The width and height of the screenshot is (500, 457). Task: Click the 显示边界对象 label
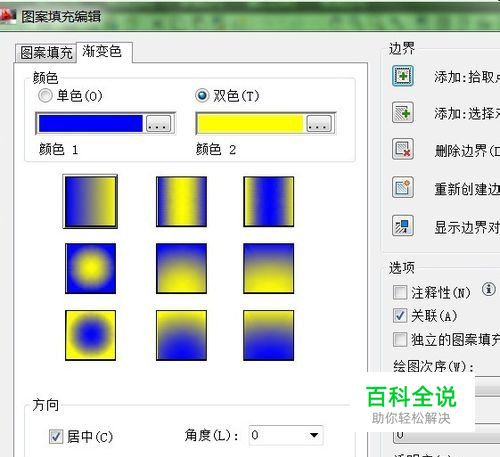click(467, 227)
